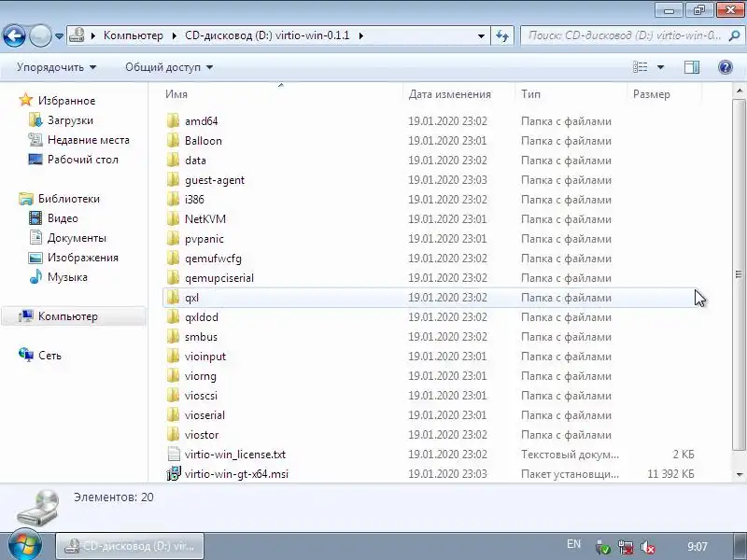
Task: Click the 11 392 КБ size value
Action: pyautogui.click(x=670, y=474)
